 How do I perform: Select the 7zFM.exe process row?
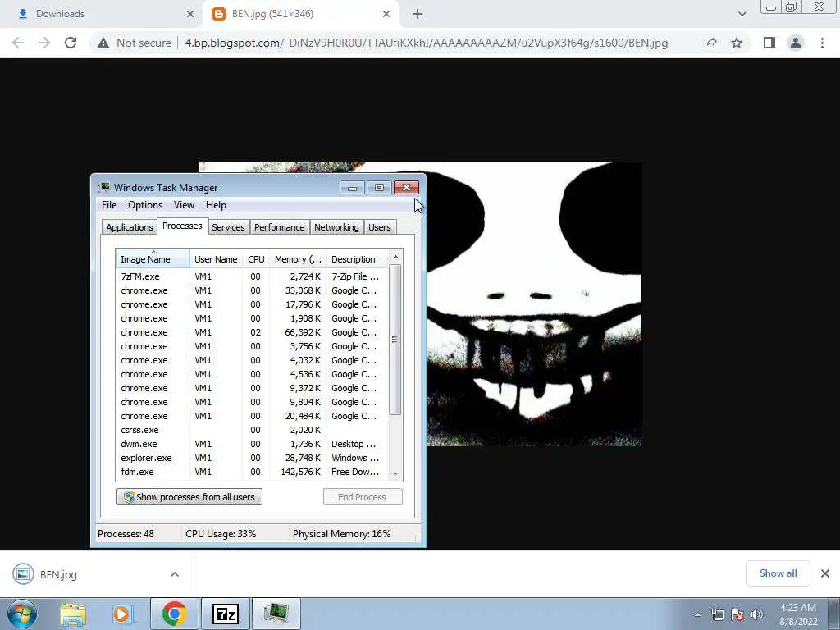251,276
